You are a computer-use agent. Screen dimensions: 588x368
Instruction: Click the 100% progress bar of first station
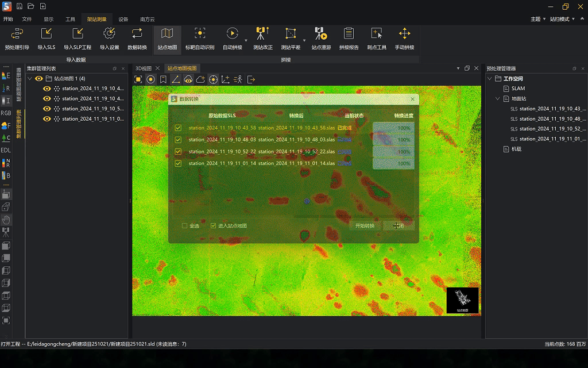[x=393, y=128]
